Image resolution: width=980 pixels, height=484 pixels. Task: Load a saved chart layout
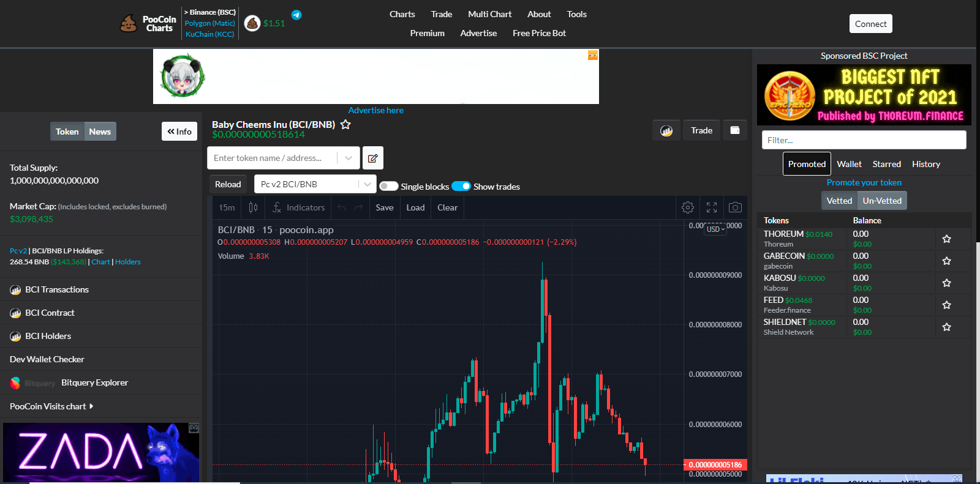415,207
